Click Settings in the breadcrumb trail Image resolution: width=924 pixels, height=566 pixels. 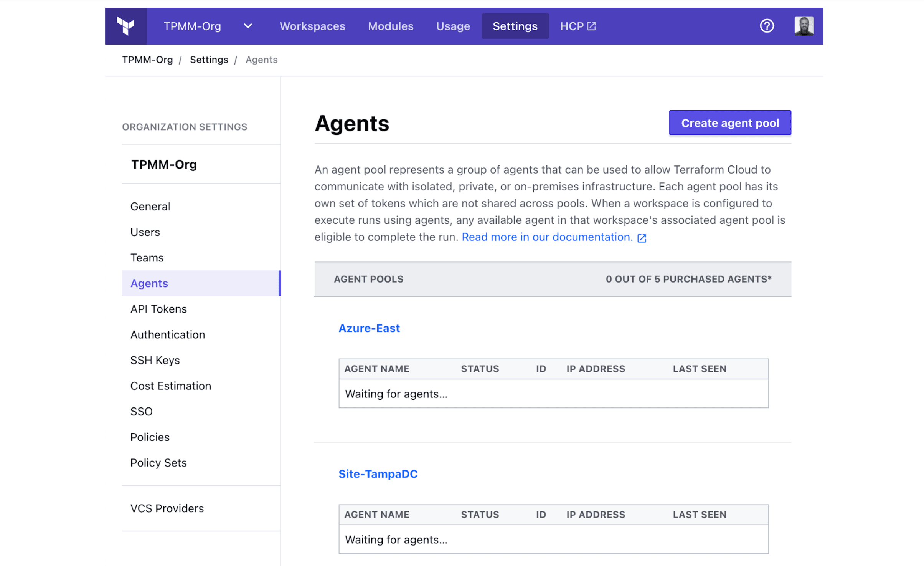point(209,60)
